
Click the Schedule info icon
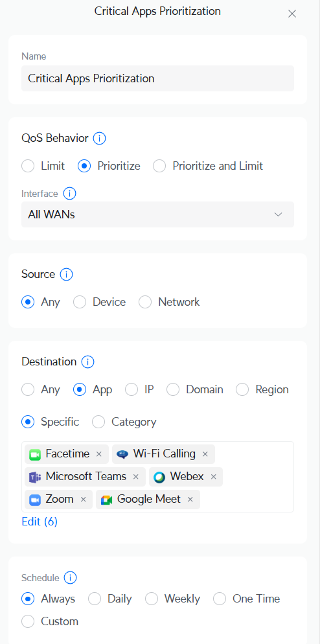point(71,578)
